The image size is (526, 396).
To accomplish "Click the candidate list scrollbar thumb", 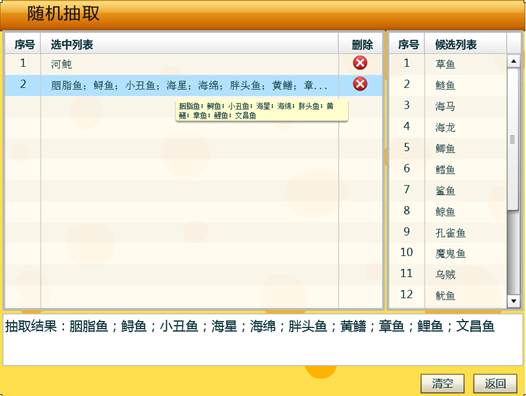I will pyautogui.click(x=513, y=140).
